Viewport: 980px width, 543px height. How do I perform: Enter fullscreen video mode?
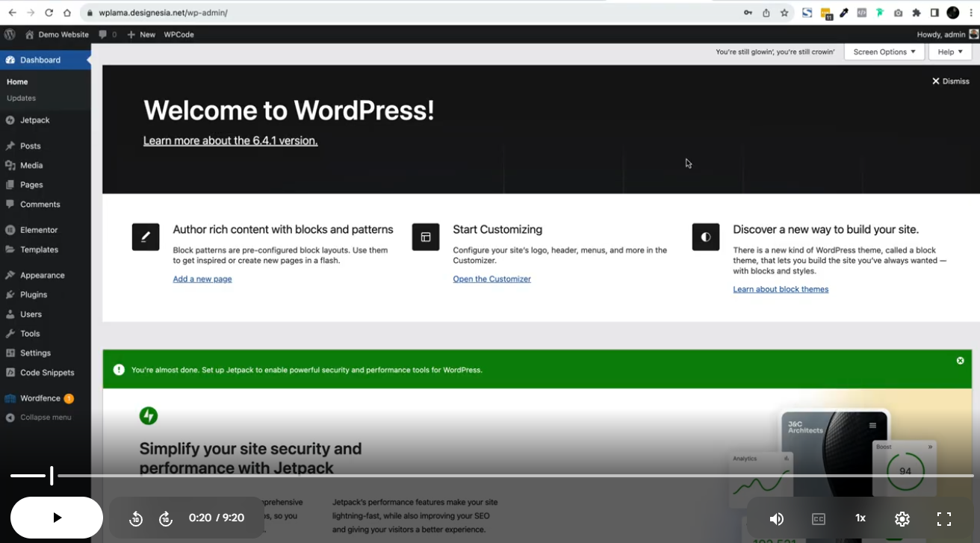point(944,518)
